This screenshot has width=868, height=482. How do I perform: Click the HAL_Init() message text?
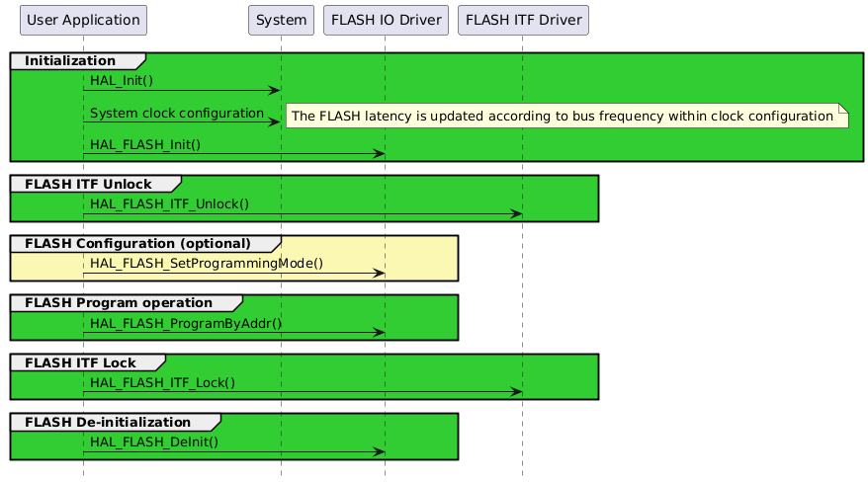coord(122,81)
